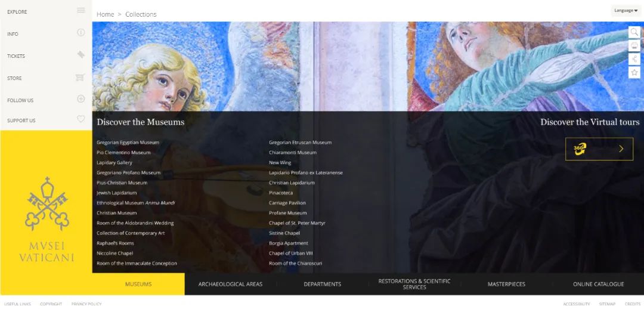Go to Home breadcrumb

[105, 14]
